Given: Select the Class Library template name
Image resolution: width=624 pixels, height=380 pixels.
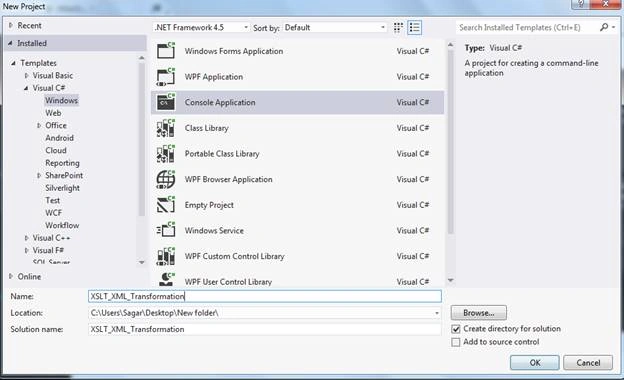Looking at the screenshot, I should (x=207, y=128).
